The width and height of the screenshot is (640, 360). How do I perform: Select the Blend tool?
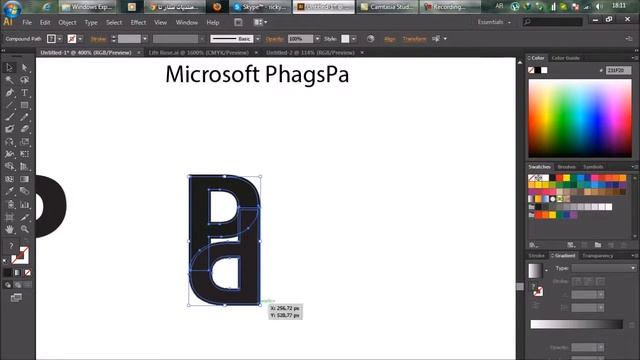[24, 191]
